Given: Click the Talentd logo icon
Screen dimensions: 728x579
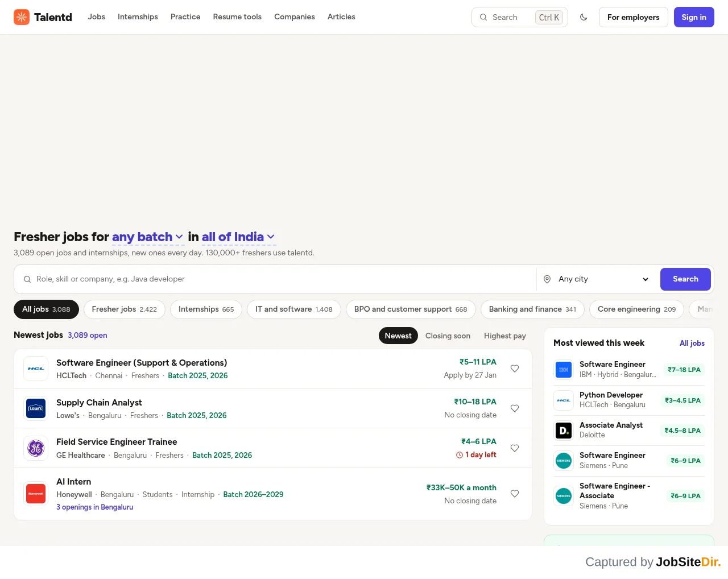Looking at the screenshot, I should (x=22, y=17).
